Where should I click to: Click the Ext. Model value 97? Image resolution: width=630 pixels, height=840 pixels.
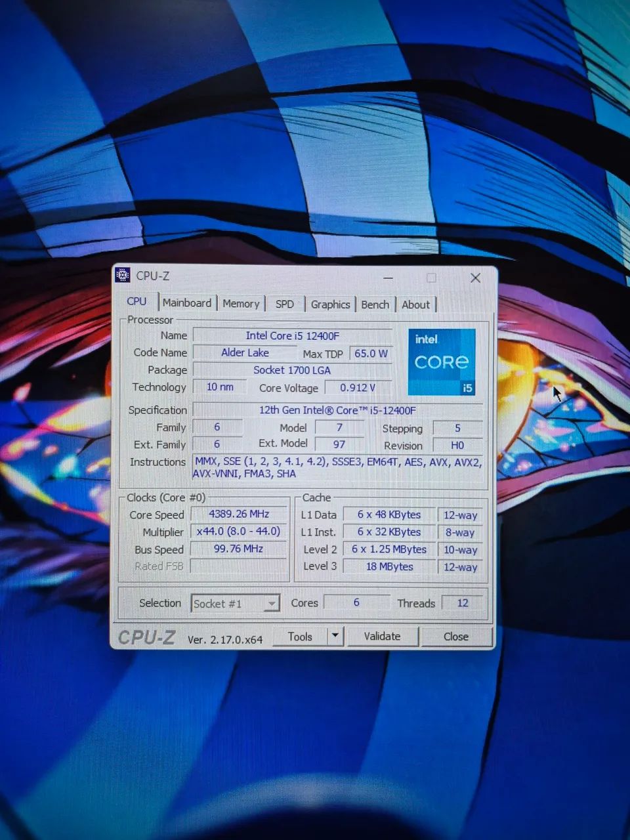(x=339, y=444)
